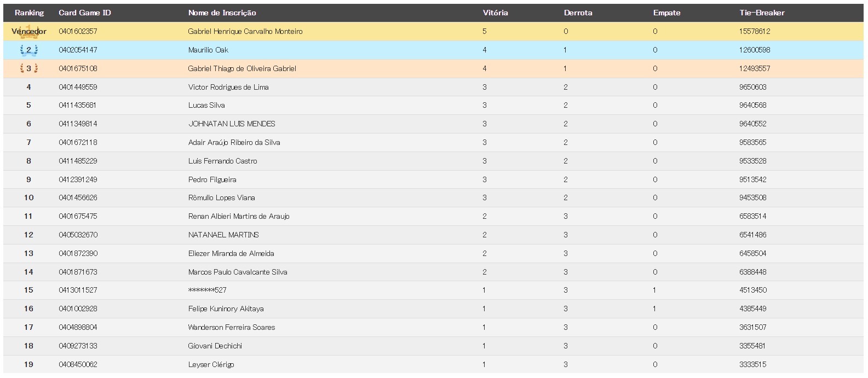This screenshot has width=868, height=378.
Task: Select player name Maurilio Oak
Action: [208, 50]
